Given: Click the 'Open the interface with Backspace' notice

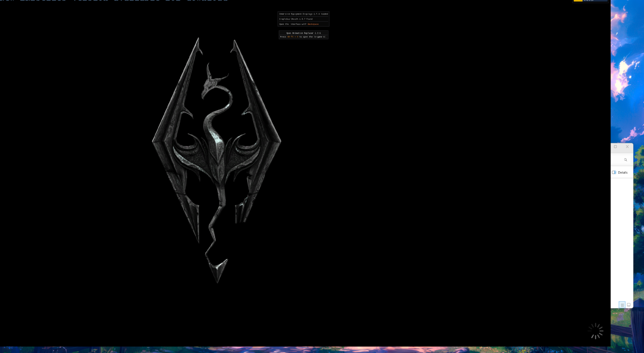Looking at the screenshot, I should point(299,24).
